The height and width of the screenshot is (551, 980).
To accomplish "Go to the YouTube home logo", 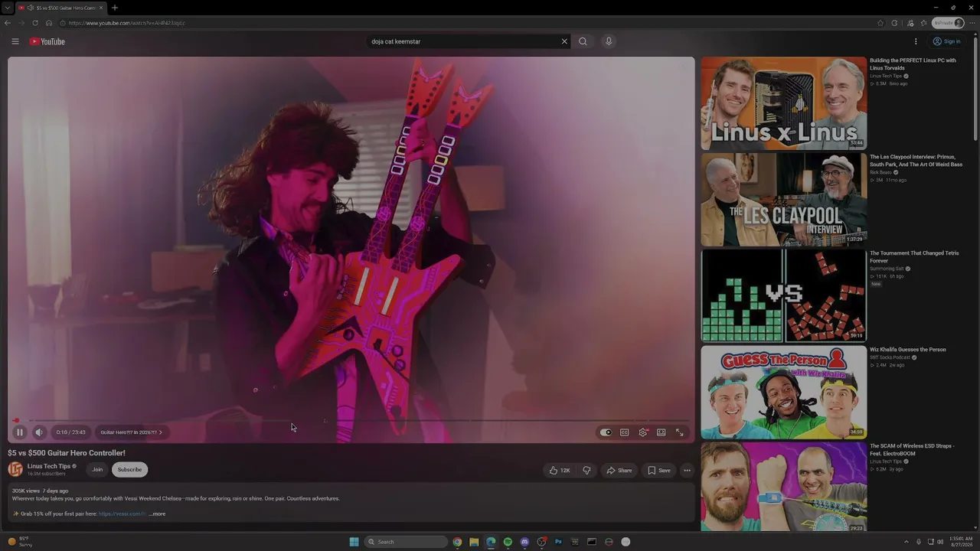I will coord(47,41).
